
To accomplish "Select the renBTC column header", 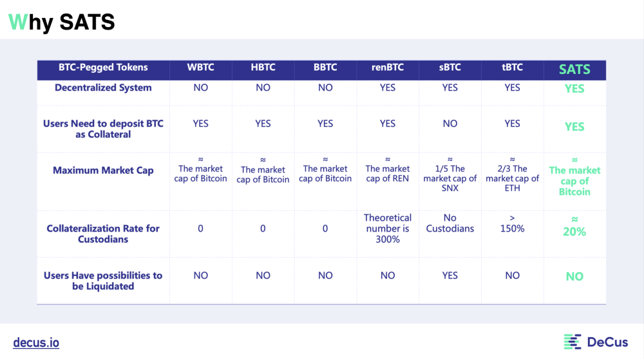I will (388, 68).
